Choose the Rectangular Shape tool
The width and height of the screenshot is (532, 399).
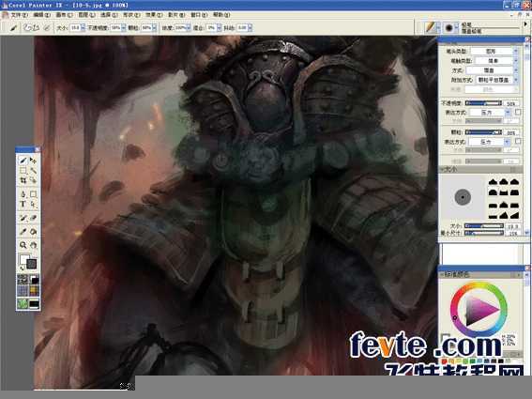pos(33,194)
